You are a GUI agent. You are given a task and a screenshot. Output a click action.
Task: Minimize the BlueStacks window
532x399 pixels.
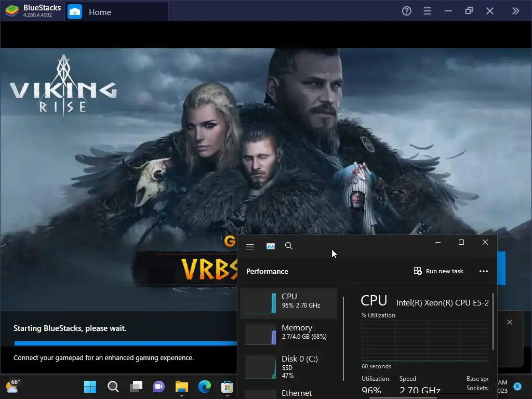pos(448,11)
